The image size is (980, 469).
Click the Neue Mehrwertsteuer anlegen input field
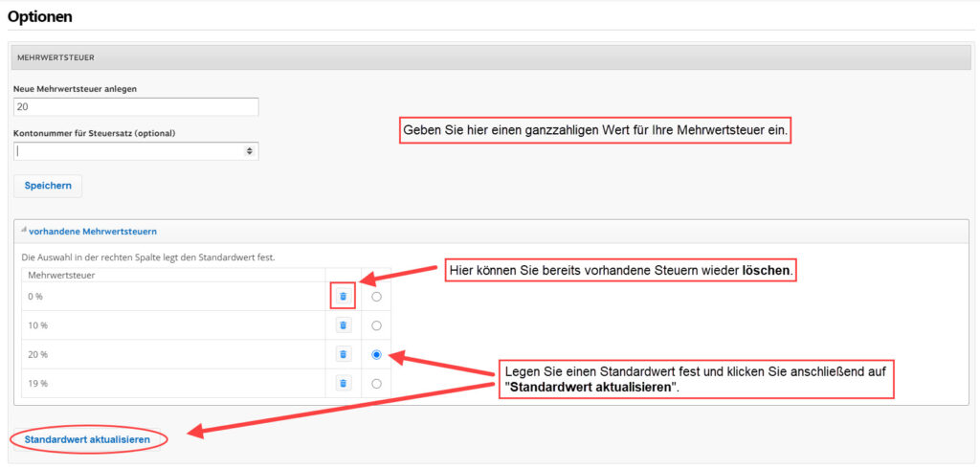click(x=136, y=107)
